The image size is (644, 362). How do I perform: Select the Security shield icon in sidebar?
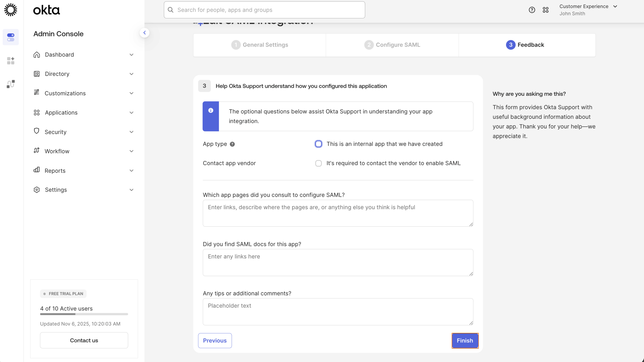[x=37, y=132]
